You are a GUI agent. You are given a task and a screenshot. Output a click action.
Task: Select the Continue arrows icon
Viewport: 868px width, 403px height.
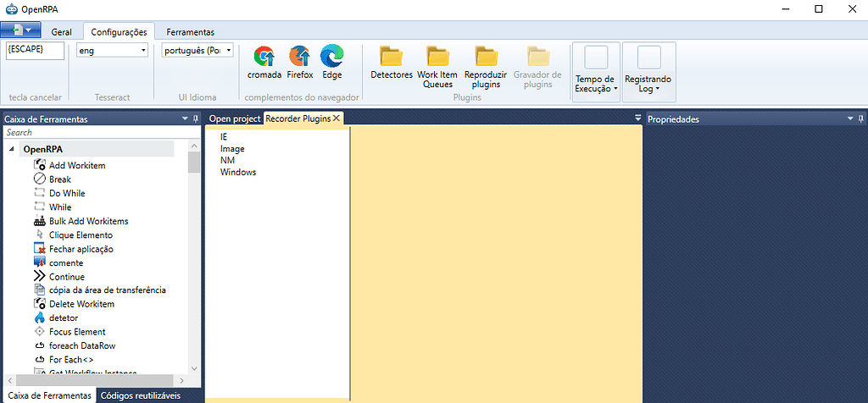point(39,276)
